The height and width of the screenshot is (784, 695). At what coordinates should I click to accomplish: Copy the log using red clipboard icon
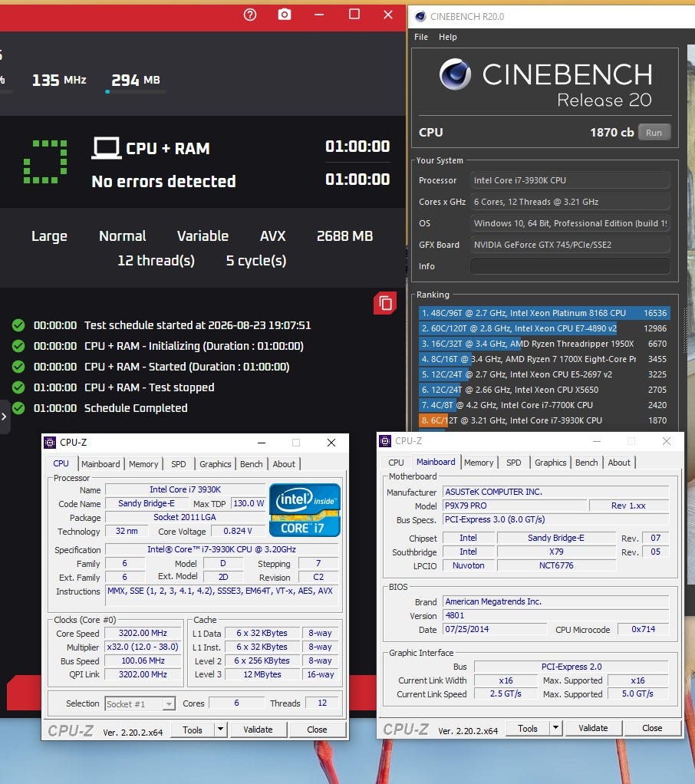(385, 303)
